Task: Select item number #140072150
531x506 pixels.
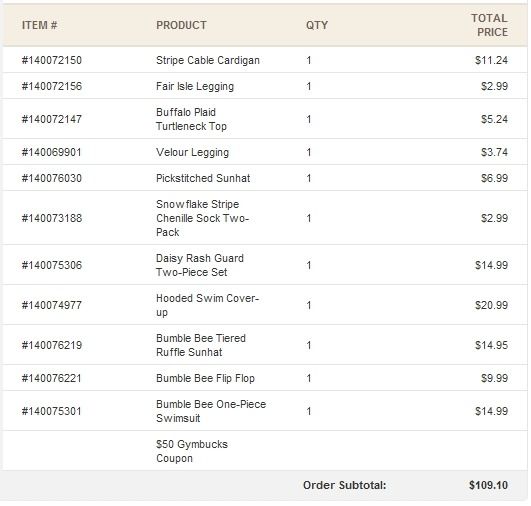Action: 51,60
